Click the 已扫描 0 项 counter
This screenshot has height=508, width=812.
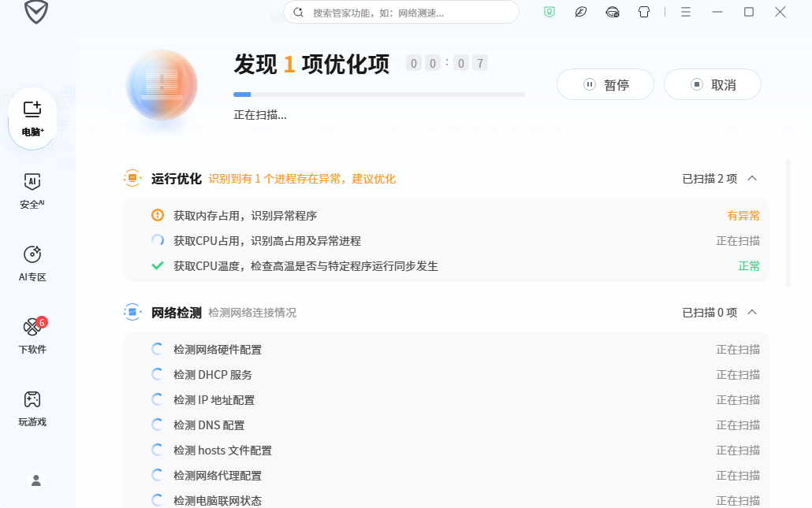click(710, 313)
